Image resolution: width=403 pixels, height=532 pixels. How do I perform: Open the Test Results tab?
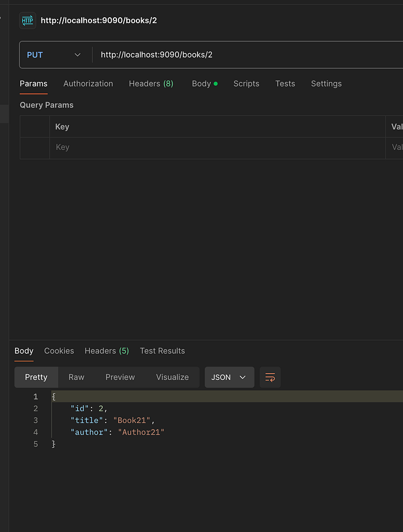pyautogui.click(x=162, y=350)
